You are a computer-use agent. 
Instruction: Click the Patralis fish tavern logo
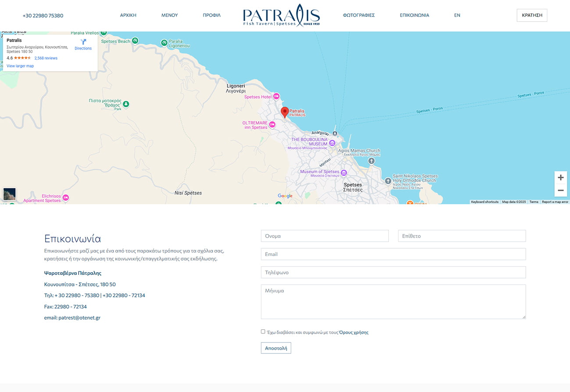point(281,15)
